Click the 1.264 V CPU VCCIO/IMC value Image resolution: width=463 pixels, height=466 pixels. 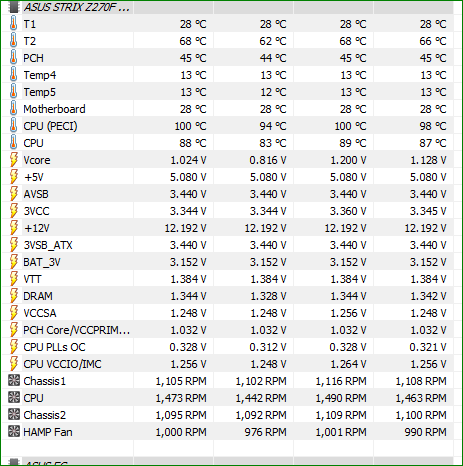point(348,364)
